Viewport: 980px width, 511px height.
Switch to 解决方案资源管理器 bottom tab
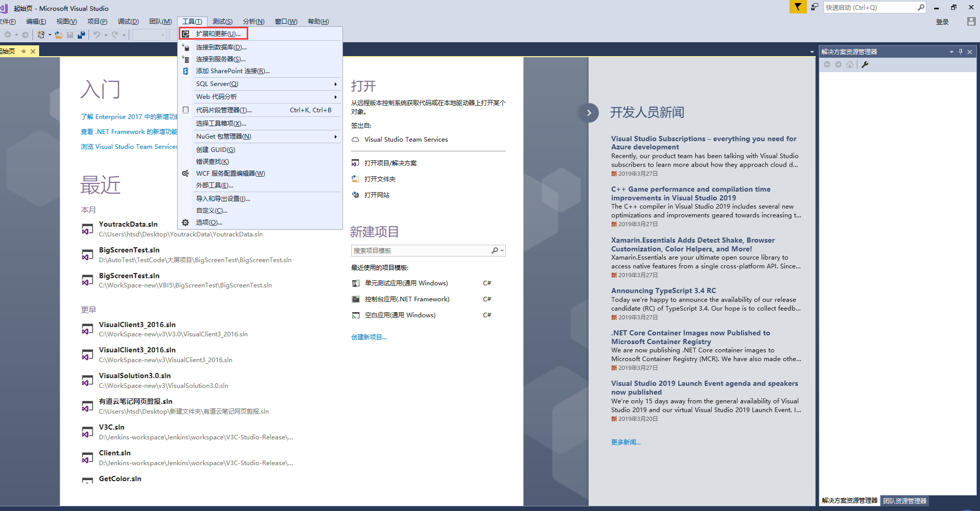coord(850,501)
